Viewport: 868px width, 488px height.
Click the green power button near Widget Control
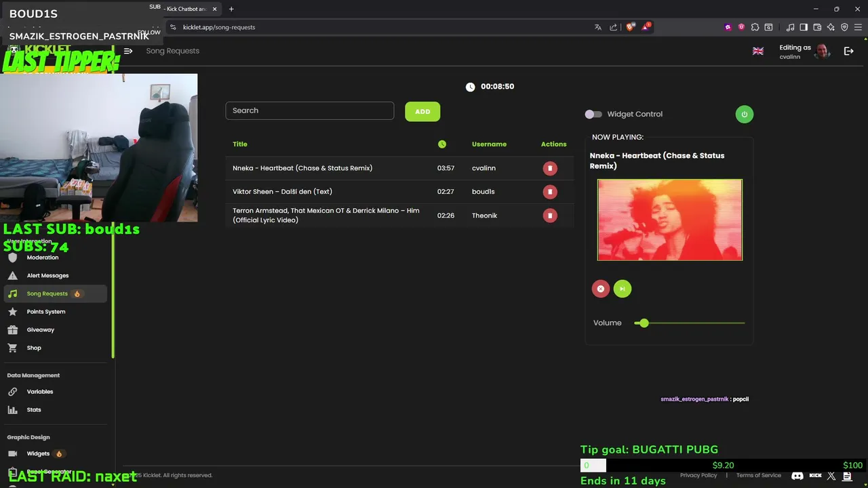[x=744, y=114]
